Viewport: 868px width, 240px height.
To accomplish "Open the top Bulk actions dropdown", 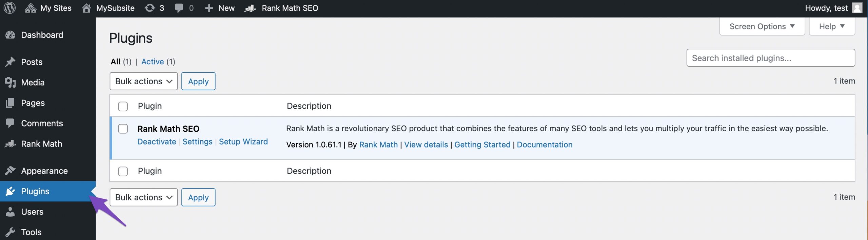I will [x=143, y=81].
